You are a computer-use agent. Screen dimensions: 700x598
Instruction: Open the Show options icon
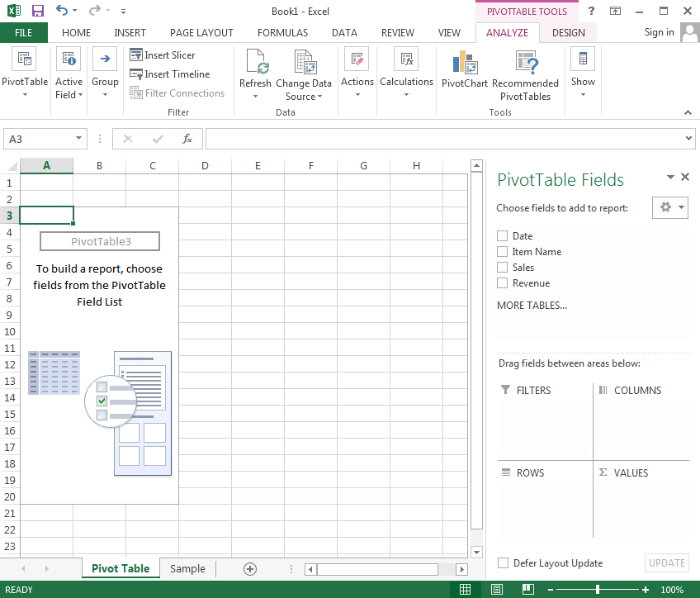(x=583, y=59)
